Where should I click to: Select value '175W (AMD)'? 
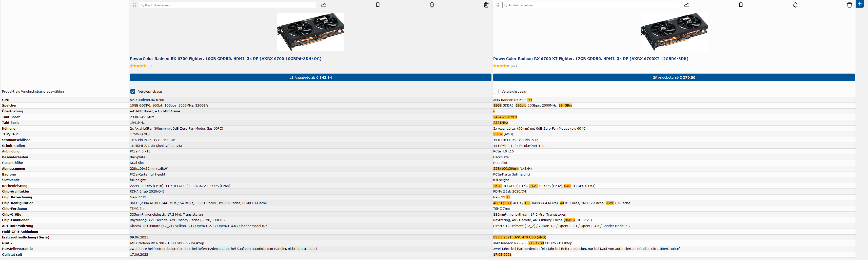tap(140, 134)
